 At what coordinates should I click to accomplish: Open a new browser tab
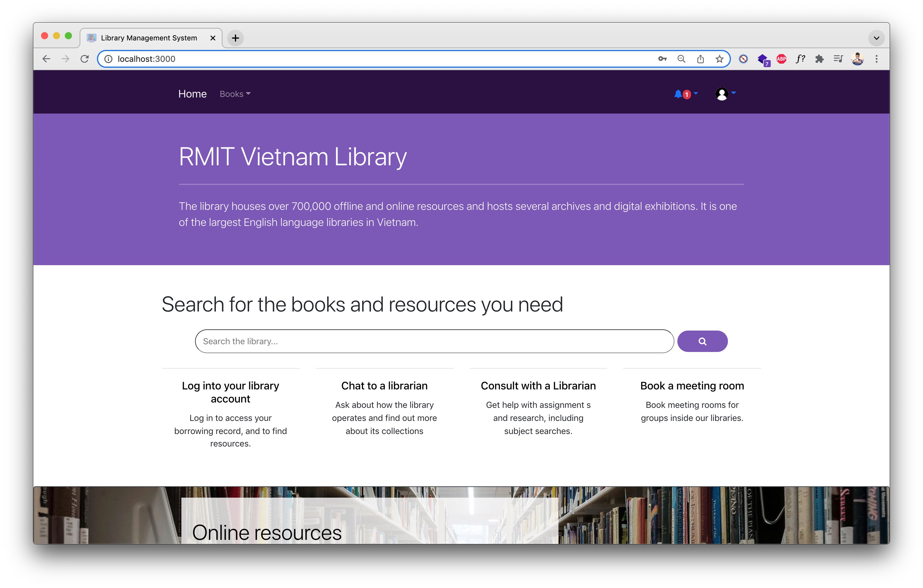pyautogui.click(x=235, y=38)
